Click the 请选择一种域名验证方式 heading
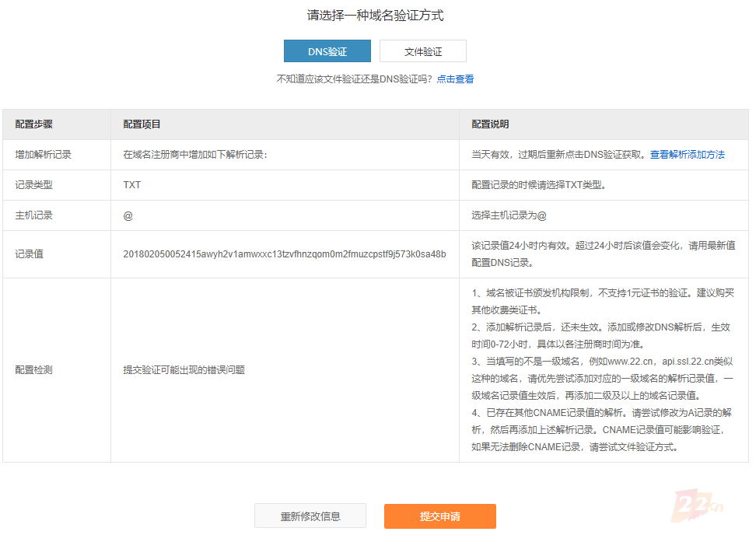Image resolution: width=756 pixels, height=535 pixels. coord(375,16)
